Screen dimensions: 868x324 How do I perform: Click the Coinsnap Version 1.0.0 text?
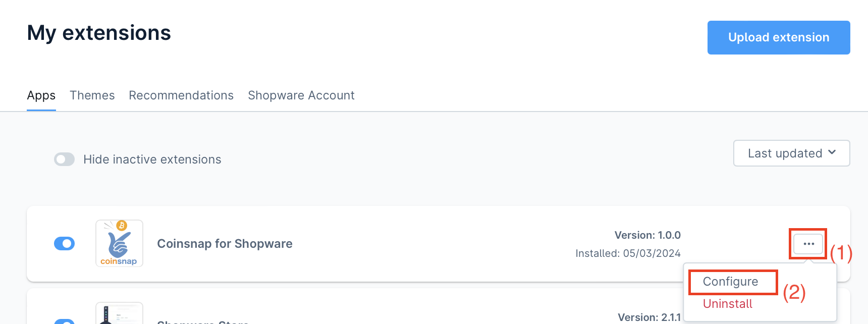[x=647, y=235]
